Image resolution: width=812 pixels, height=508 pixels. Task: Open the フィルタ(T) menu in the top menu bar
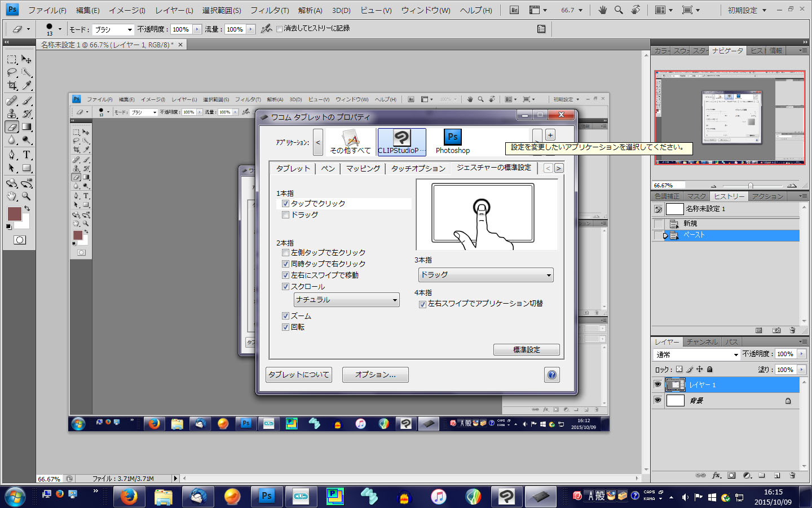coord(269,10)
